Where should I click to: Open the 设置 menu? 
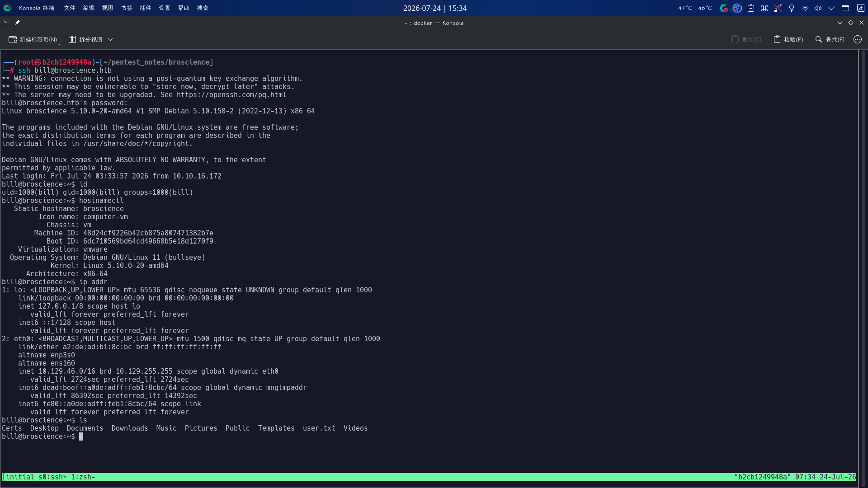click(x=165, y=8)
